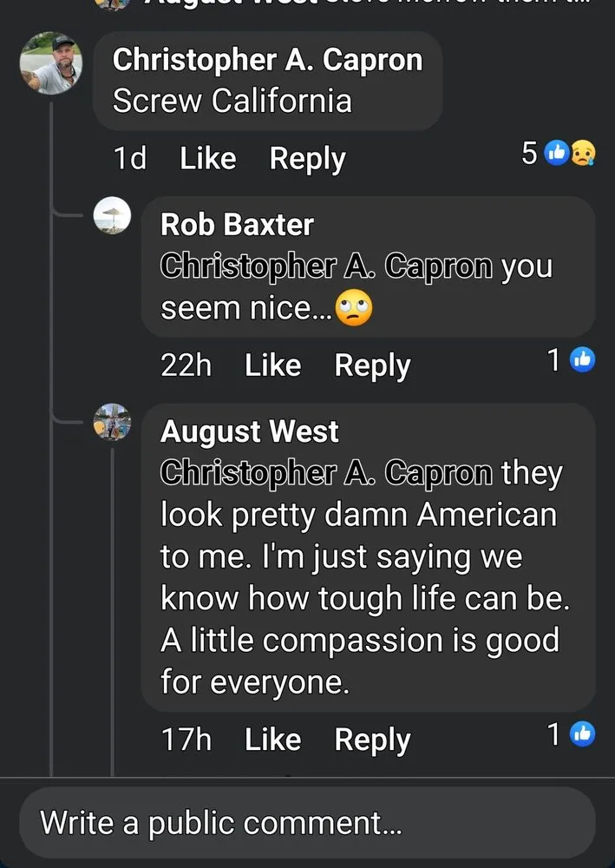Like Rob Baxter's reply
Viewport: 615px width, 868px height.
click(x=272, y=365)
